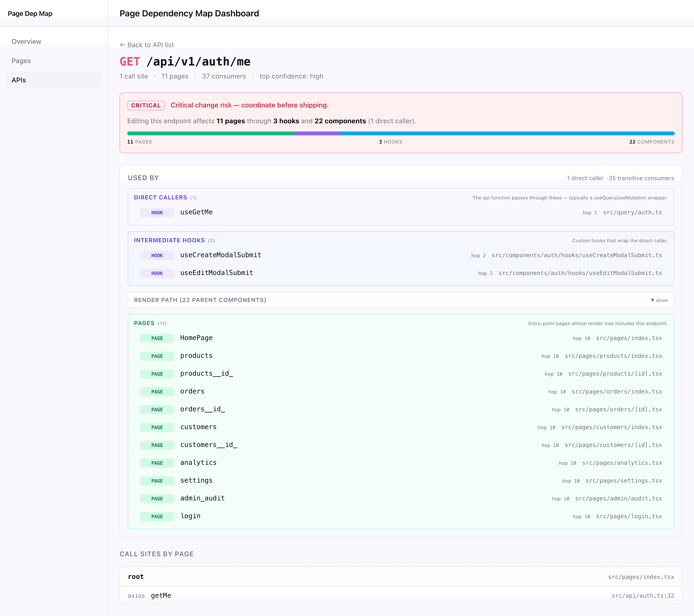Click the PAGE badge next to HomePage
This screenshot has height=616, width=694.
157,338
